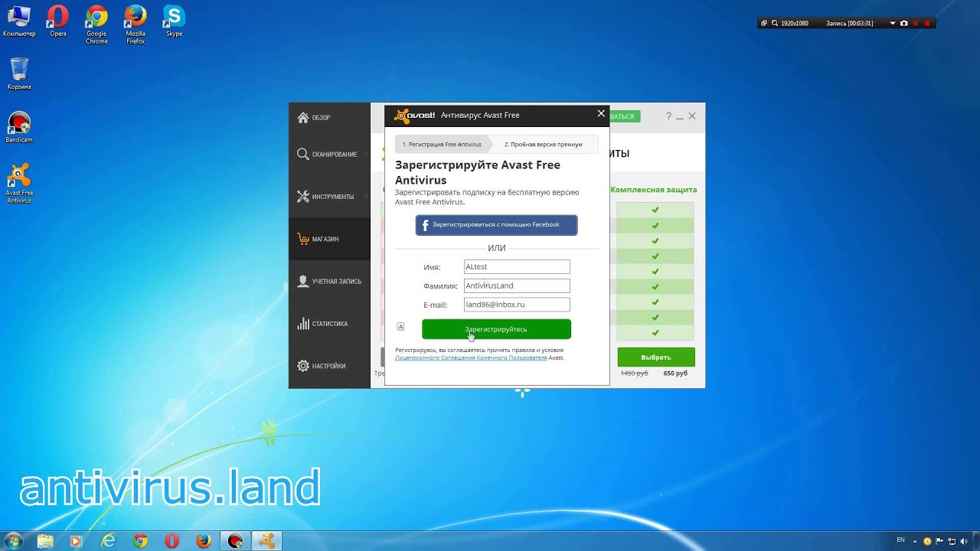Image resolution: width=980 pixels, height=551 pixels.
Task: Open the Настройки gear section
Action: 329,366
